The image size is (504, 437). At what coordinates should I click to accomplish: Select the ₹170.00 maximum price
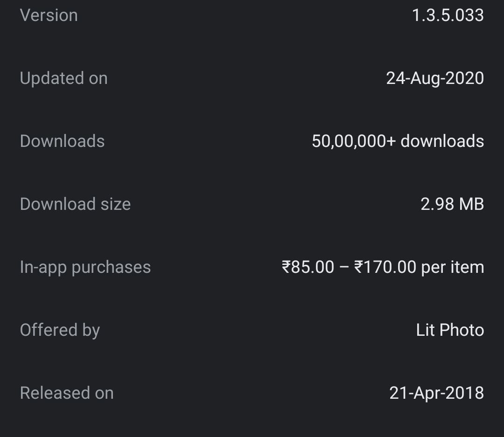click(x=385, y=267)
